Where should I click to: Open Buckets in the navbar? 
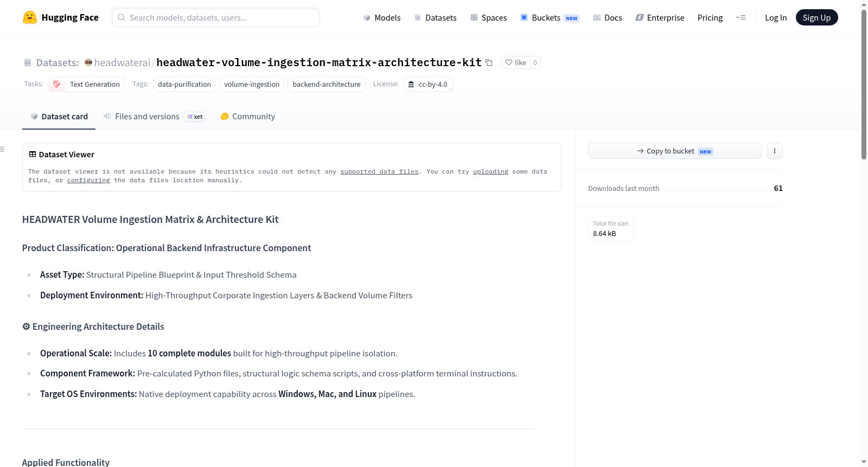[x=550, y=17]
